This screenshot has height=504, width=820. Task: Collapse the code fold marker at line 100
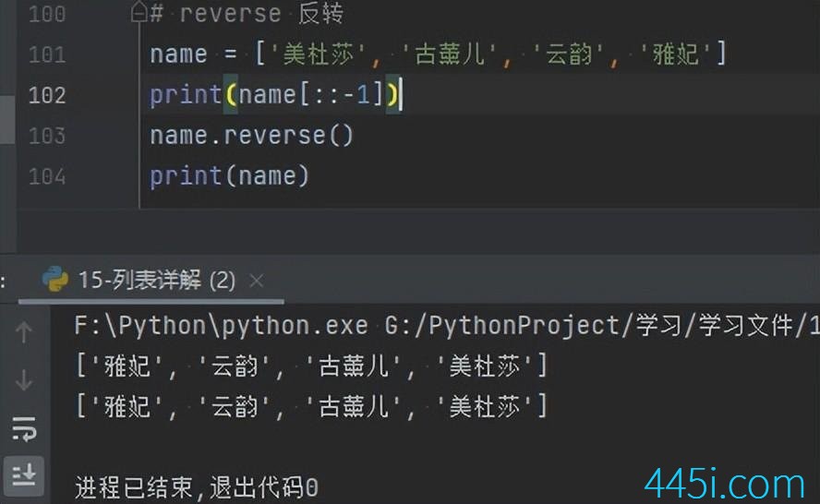[x=139, y=12]
